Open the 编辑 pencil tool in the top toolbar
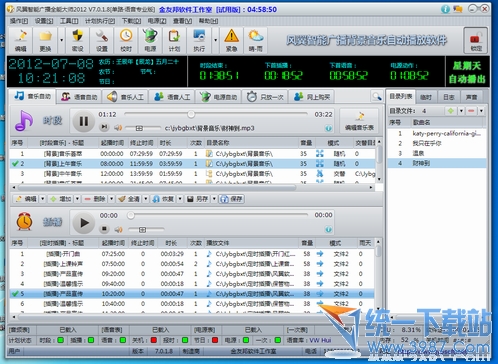498x364 pixels. (21, 40)
